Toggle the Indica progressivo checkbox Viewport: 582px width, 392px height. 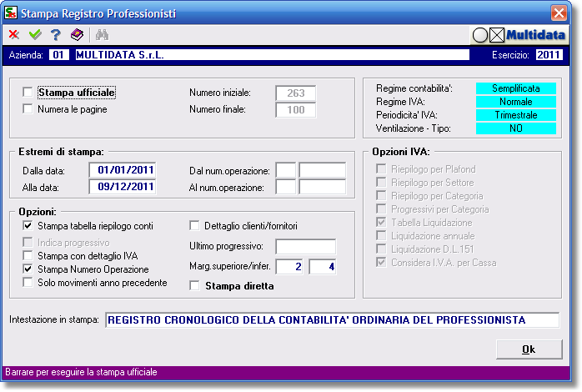tap(28, 242)
